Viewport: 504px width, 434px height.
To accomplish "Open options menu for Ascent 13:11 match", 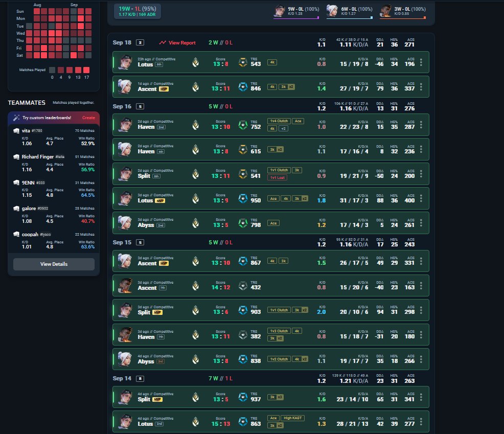I will coord(421,87).
